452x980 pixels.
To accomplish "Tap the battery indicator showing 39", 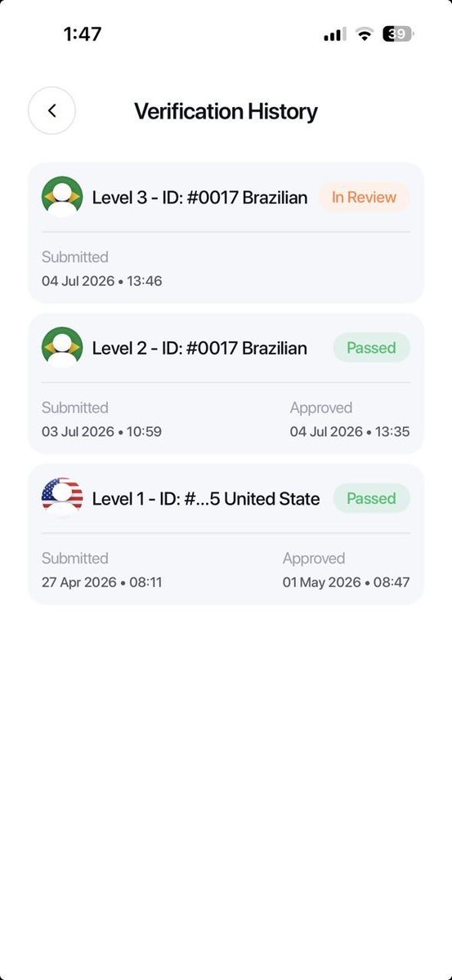I will coord(399,34).
